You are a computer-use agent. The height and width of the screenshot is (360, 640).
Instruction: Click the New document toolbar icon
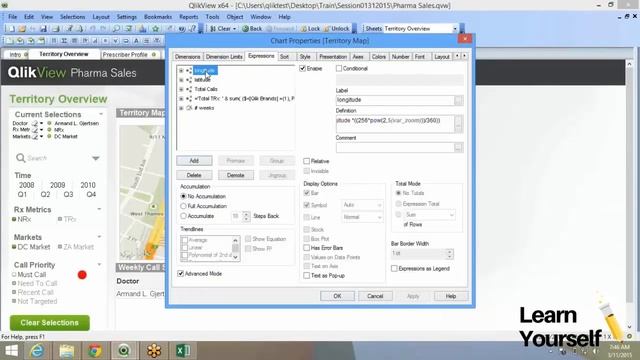11,29
